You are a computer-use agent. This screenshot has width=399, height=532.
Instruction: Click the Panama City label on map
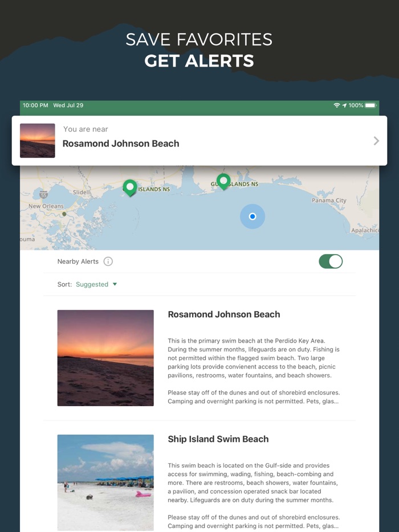coord(329,200)
